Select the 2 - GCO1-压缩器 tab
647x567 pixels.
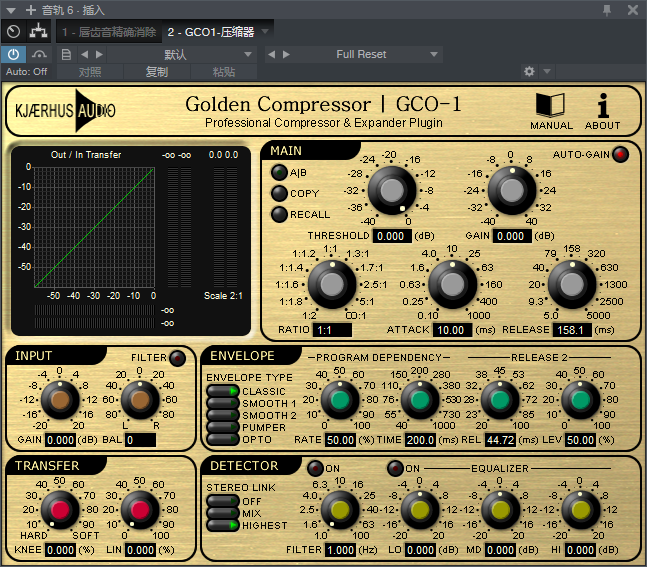pyautogui.click(x=211, y=32)
